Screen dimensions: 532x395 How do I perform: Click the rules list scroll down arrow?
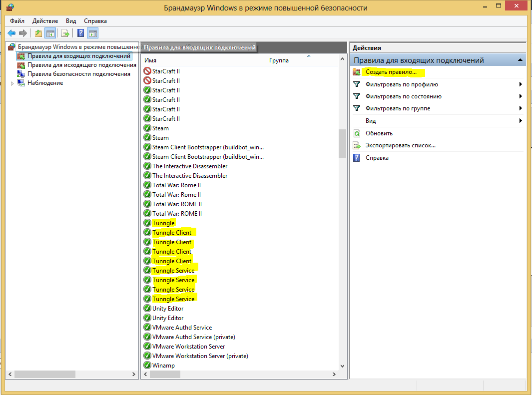[342, 366]
